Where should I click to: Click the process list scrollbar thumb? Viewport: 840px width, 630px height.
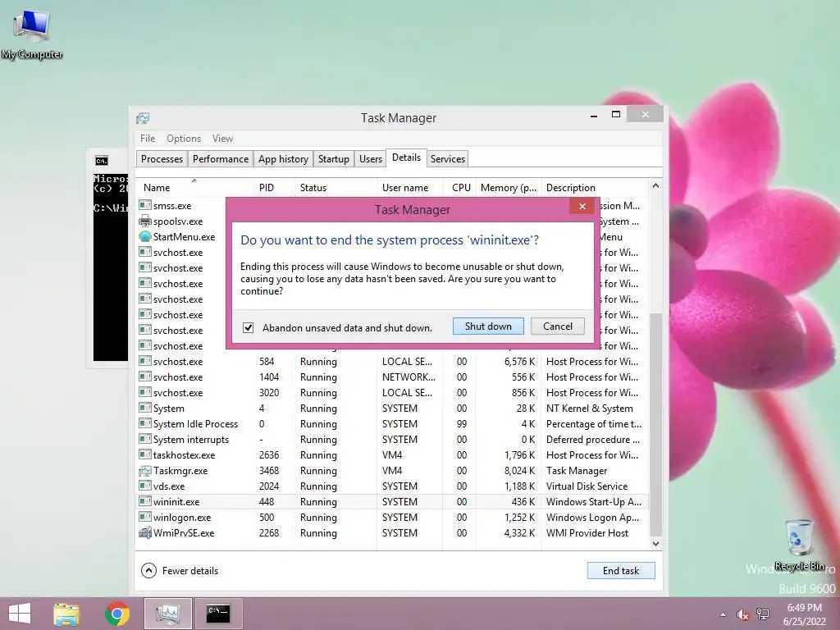pos(655,423)
